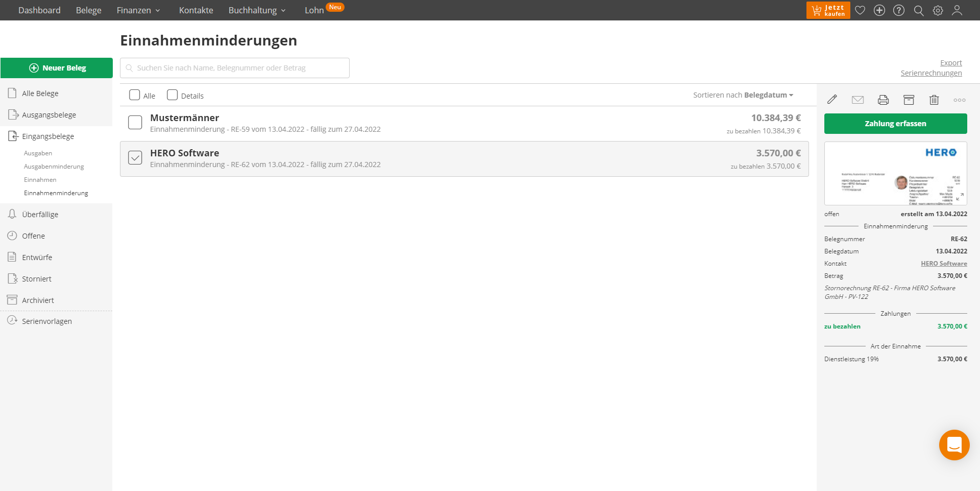
Task: Open the HERO invoice preview thumbnail
Action: 895,174
